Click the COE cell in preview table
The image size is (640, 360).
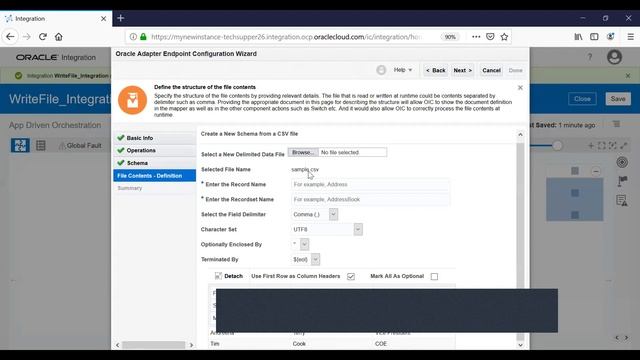coord(381,344)
